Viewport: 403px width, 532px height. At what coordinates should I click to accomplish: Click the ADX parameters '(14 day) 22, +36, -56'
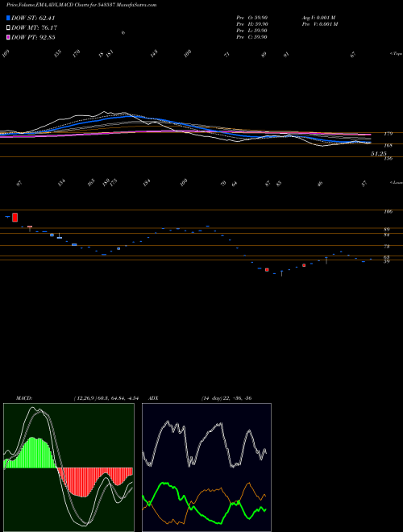pos(226,397)
